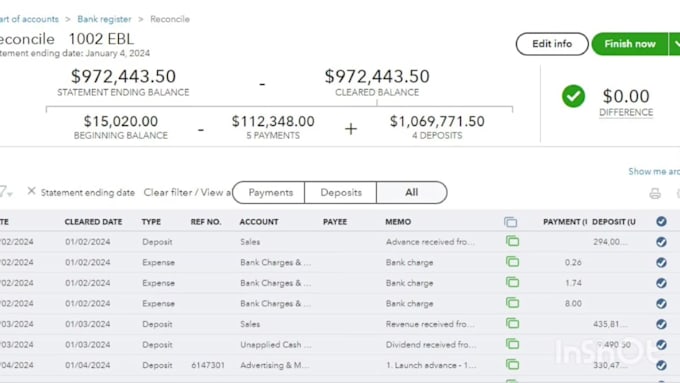Open match icon for Revenue received row

point(512,323)
